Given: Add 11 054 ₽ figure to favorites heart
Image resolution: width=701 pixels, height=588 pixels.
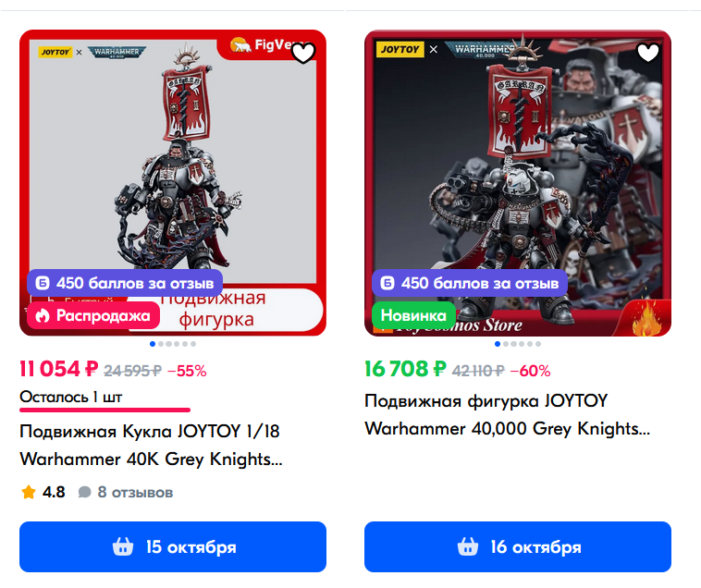Looking at the screenshot, I should 303,54.
